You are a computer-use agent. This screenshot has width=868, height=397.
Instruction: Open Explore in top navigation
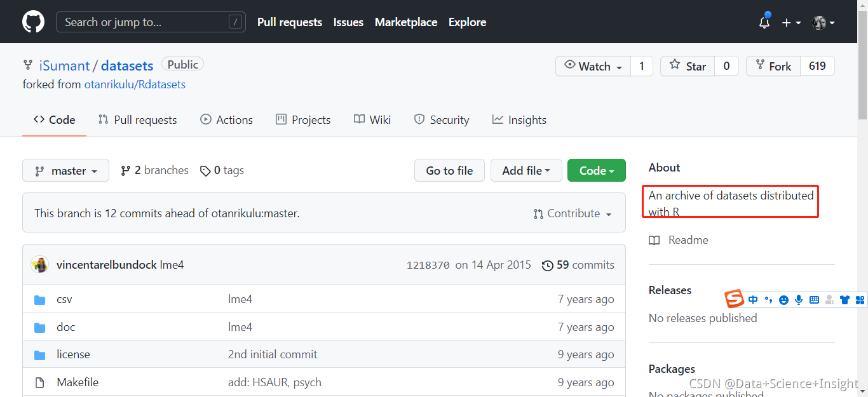pyautogui.click(x=467, y=22)
